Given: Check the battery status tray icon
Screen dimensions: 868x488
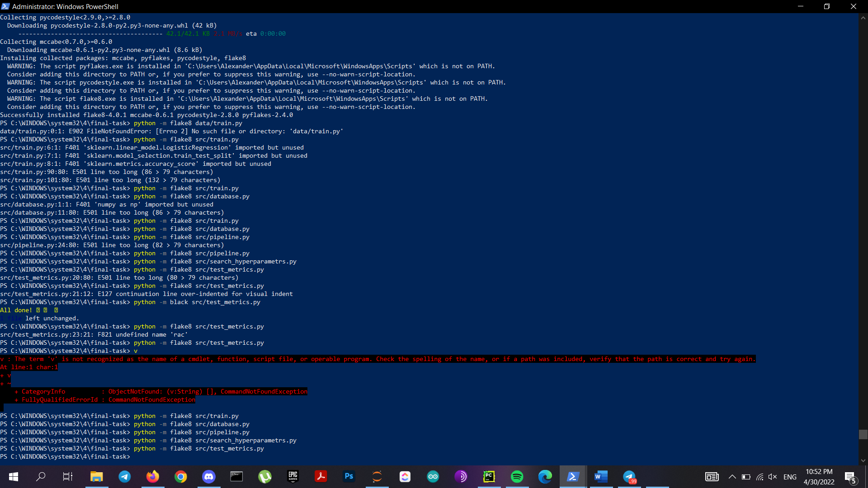Looking at the screenshot, I should 746,477.
